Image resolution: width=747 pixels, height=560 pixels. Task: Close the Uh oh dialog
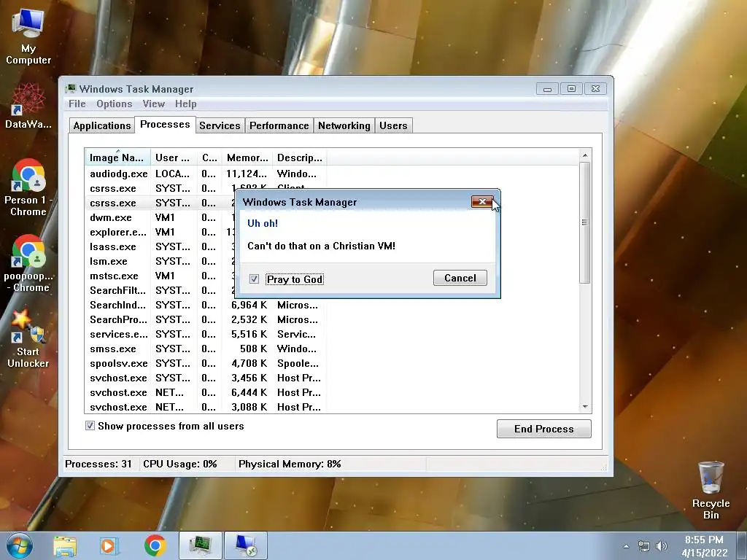(482, 201)
